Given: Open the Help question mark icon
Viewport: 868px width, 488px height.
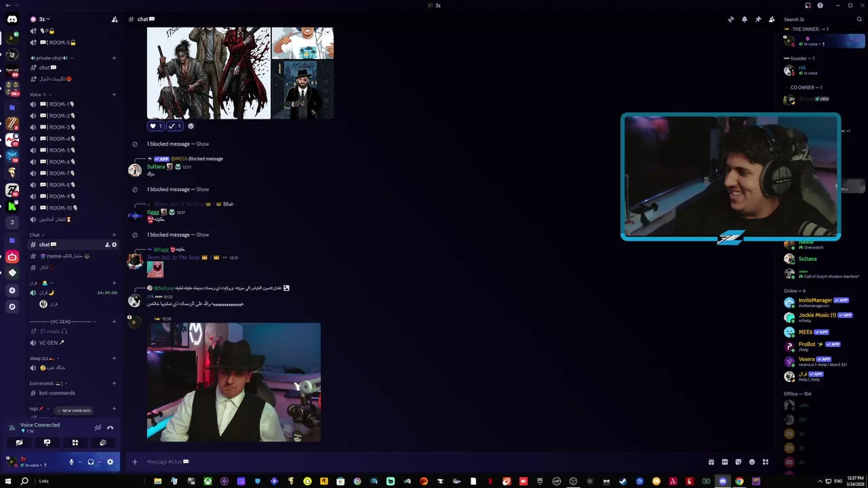Looking at the screenshot, I should coord(821,5).
